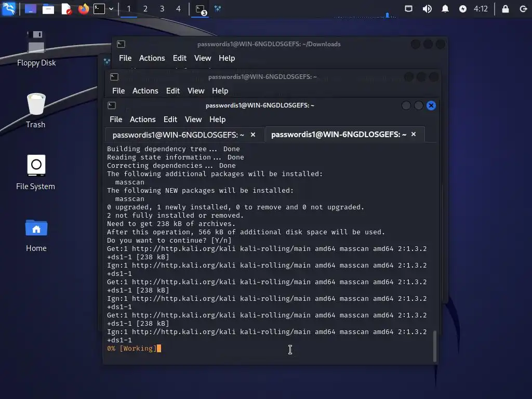
Task: Close the second terminal tab
Action: coord(413,135)
